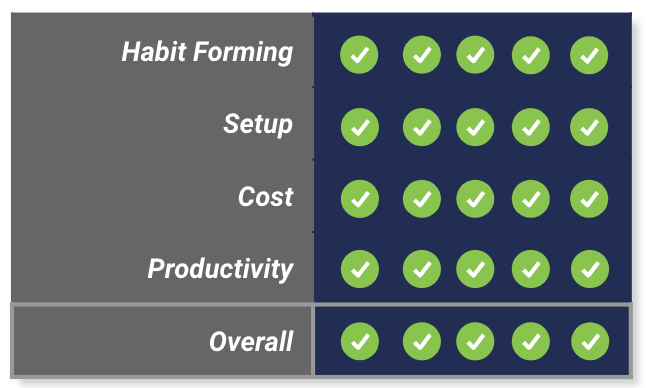Click the Productivity label
The image size is (646, 388).
click(220, 269)
